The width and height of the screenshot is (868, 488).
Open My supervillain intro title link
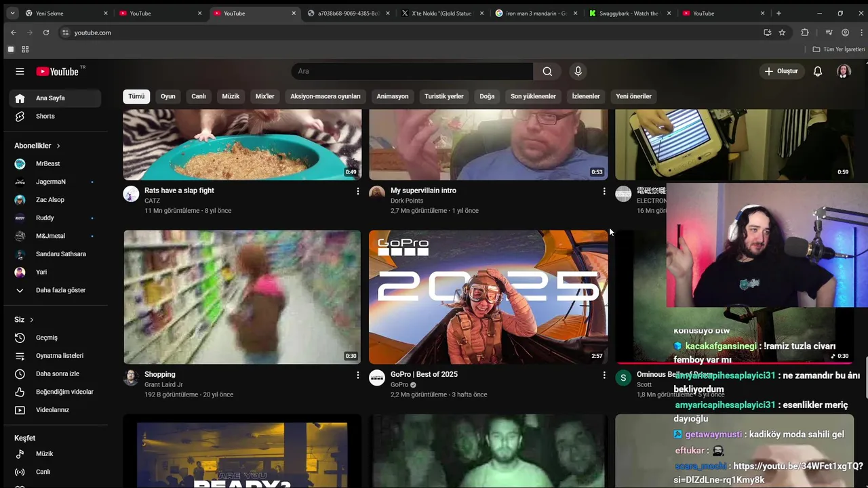423,190
